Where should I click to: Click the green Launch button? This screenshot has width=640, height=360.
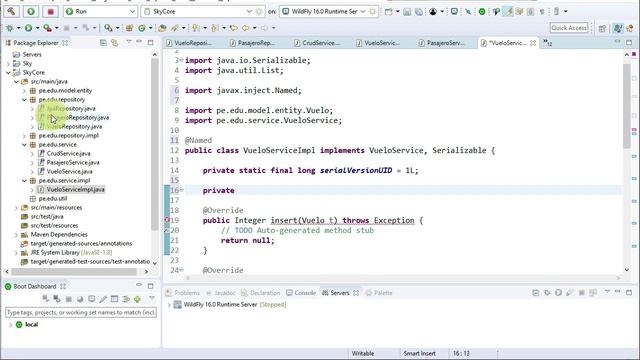[x=31, y=11]
